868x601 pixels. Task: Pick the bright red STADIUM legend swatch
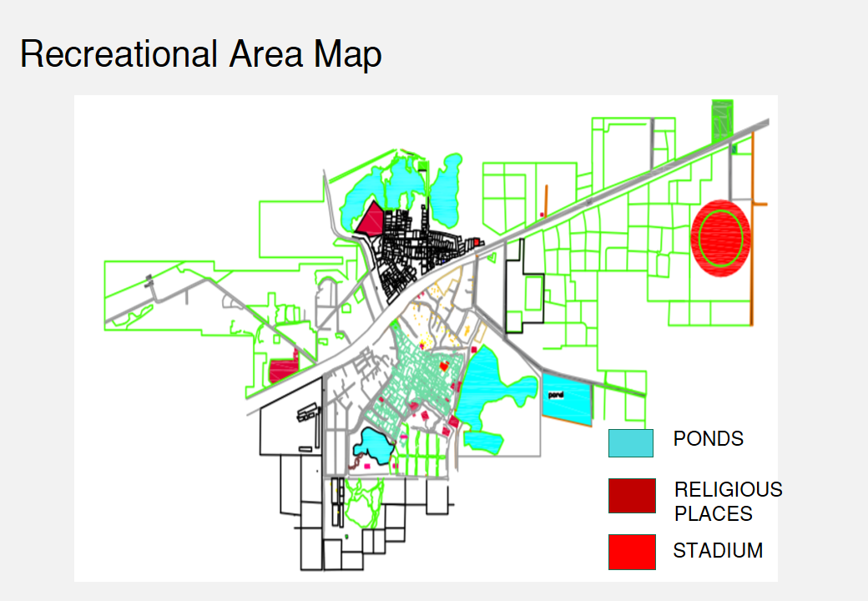click(x=631, y=552)
